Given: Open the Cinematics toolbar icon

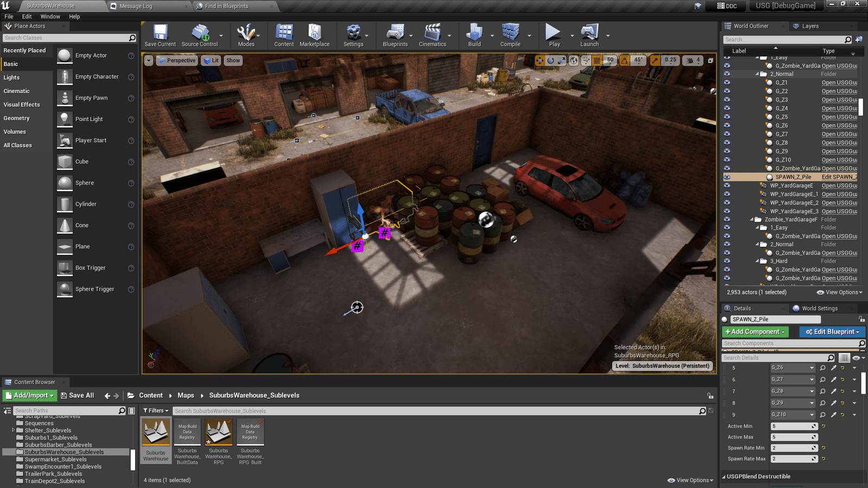Looking at the screenshot, I should click(432, 35).
